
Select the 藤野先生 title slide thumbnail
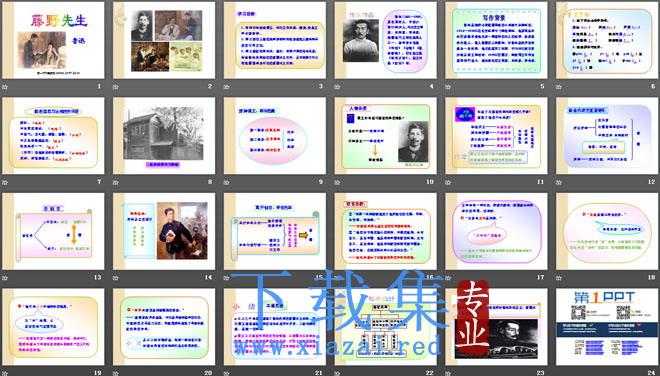[53, 40]
